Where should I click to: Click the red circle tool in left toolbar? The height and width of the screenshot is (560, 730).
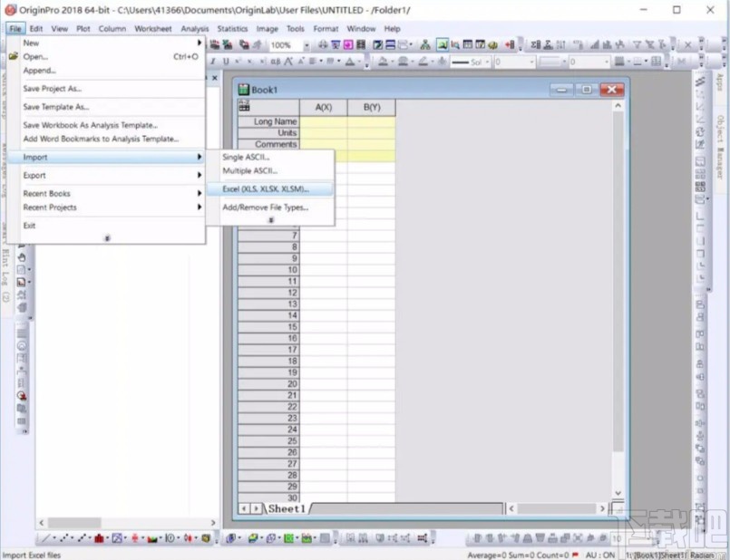22,396
